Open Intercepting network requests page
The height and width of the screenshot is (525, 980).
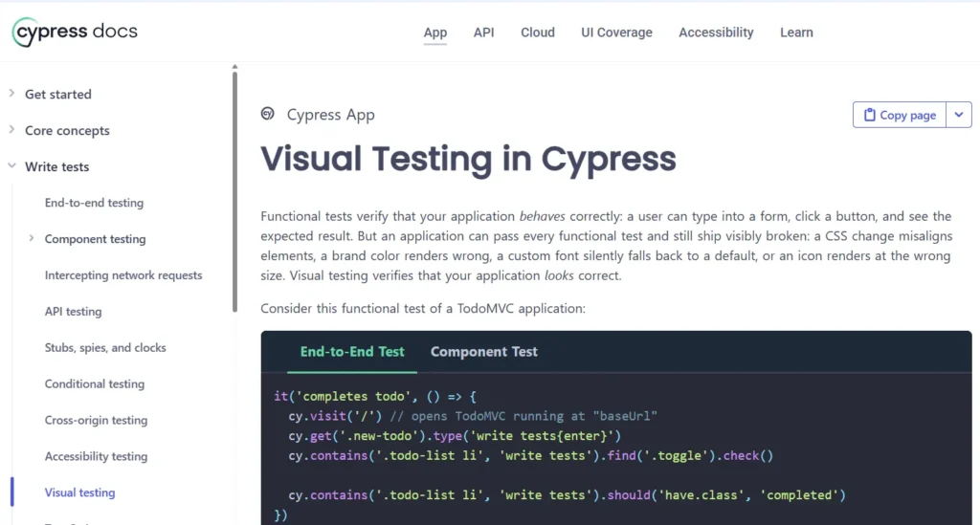(x=123, y=275)
